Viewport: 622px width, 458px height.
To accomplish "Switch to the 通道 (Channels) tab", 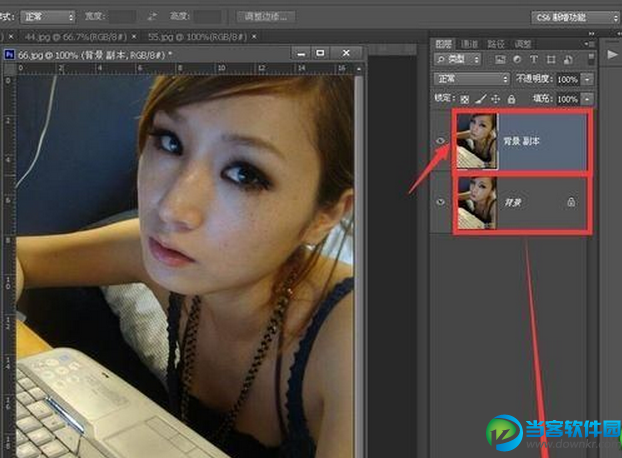I will point(469,44).
